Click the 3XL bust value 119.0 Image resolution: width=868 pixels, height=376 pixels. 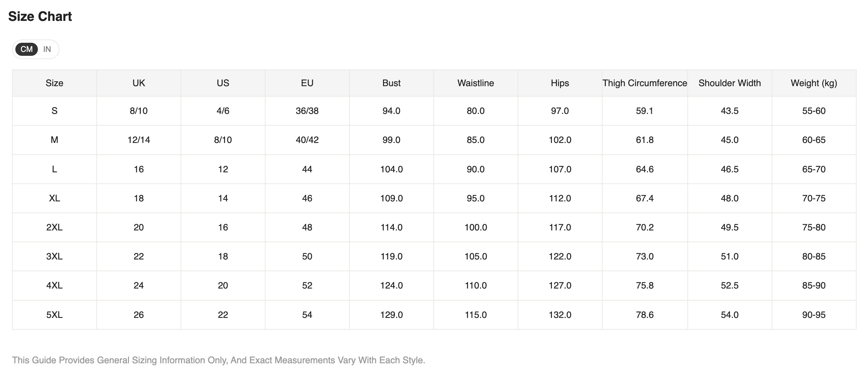click(x=391, y=257)
